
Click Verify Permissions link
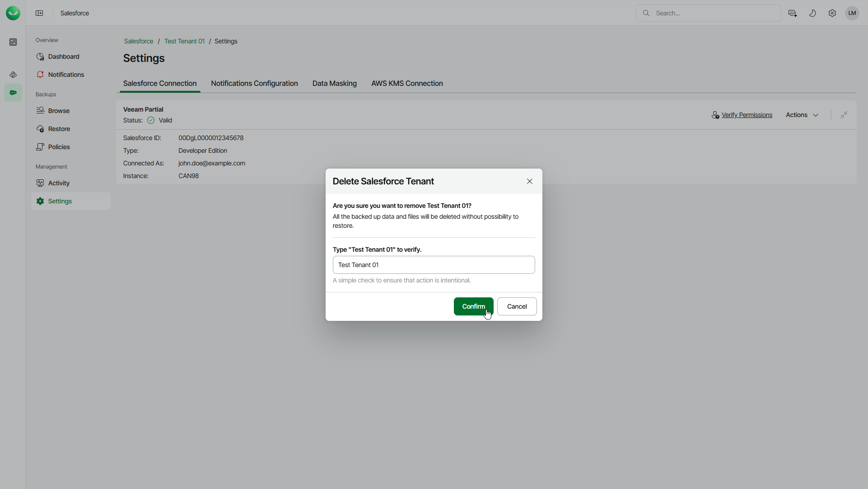tap(747, 115)
